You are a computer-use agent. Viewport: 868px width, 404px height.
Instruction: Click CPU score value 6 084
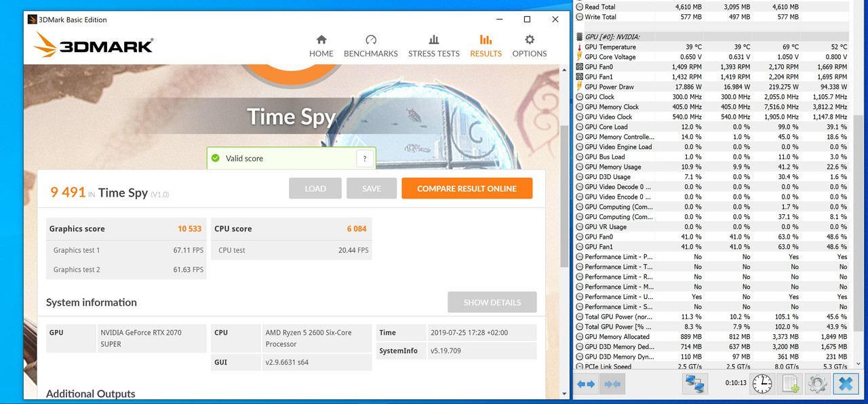pos(357,229)
